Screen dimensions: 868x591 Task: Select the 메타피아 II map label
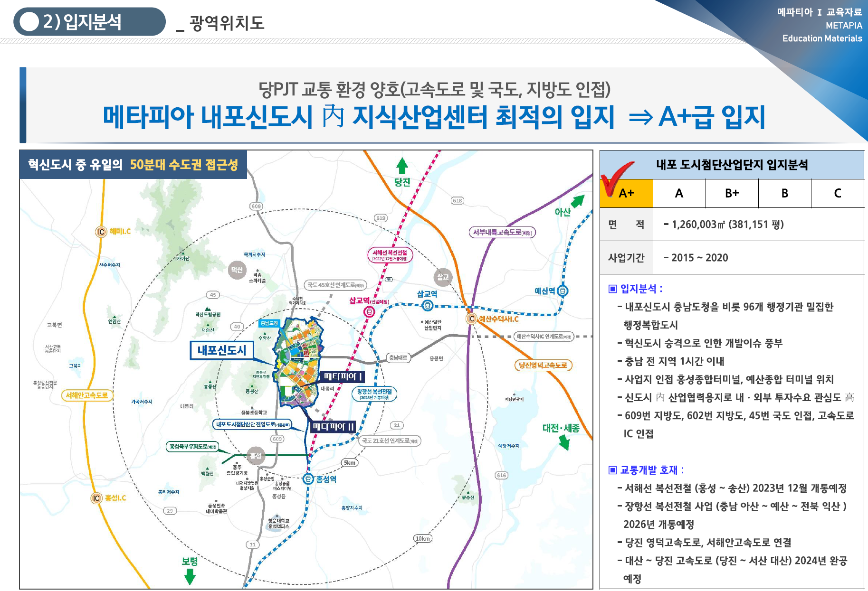333,427
